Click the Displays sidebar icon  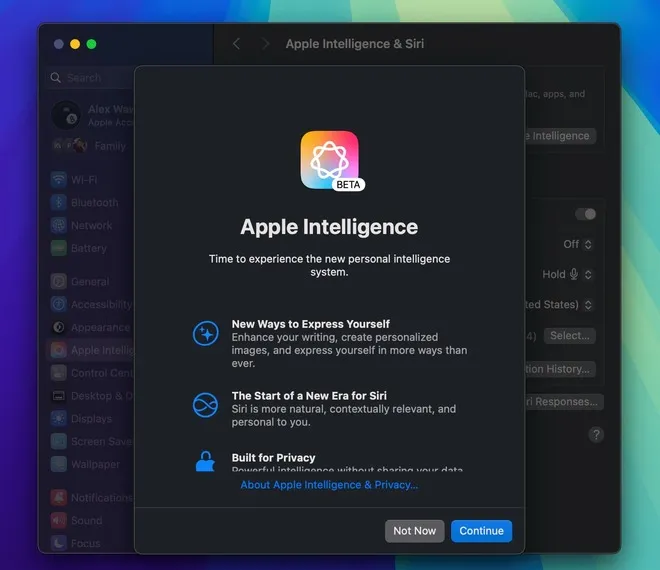coord(59,418)
